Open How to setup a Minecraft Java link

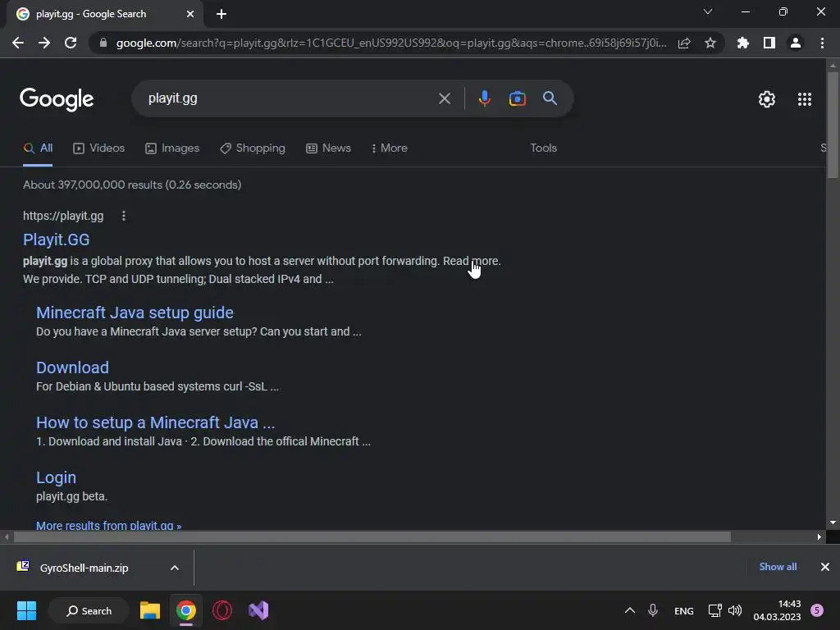(x=155, y=422)
